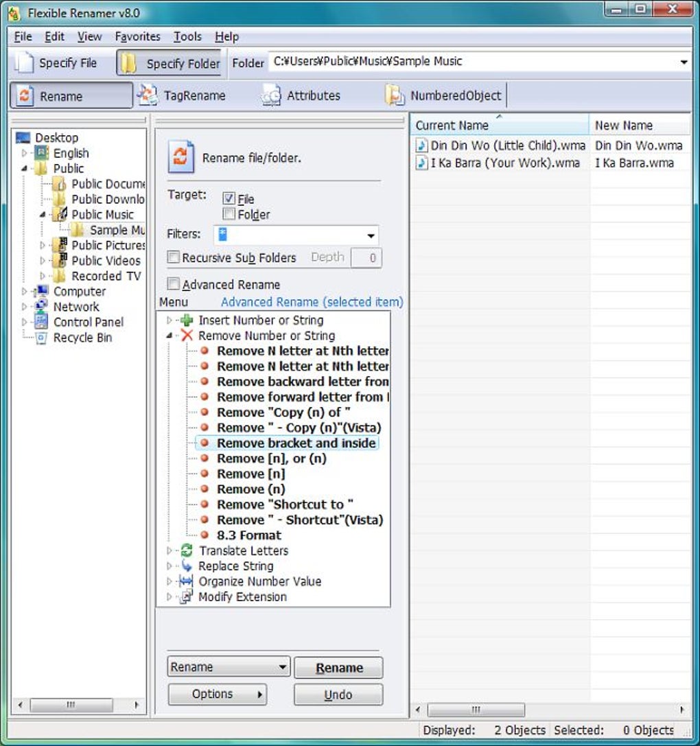
Task: Enable Recursive Sub Folders checkbox
Action: 173,257
